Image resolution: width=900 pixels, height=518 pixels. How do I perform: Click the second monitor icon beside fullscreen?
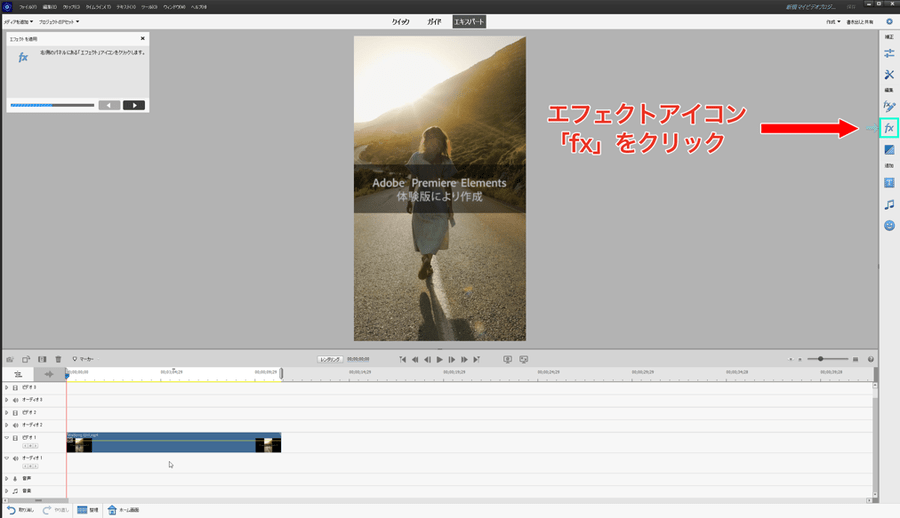click(x=523, y=359)
